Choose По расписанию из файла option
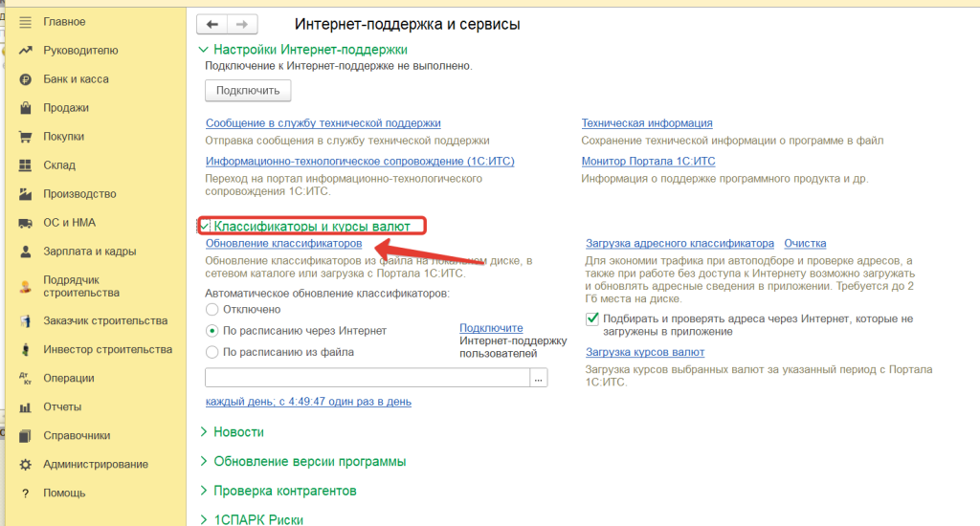The image size is (980, 526). [212, 352]
